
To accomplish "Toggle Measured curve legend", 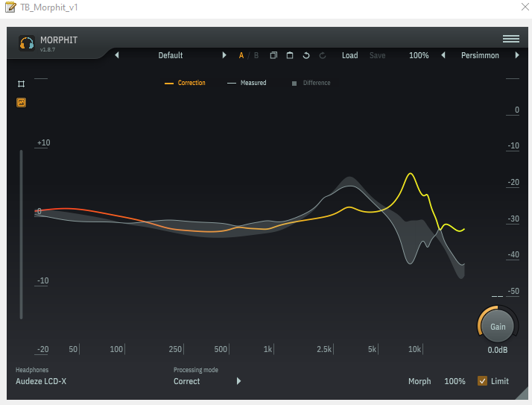I will [x=247, y=83].
